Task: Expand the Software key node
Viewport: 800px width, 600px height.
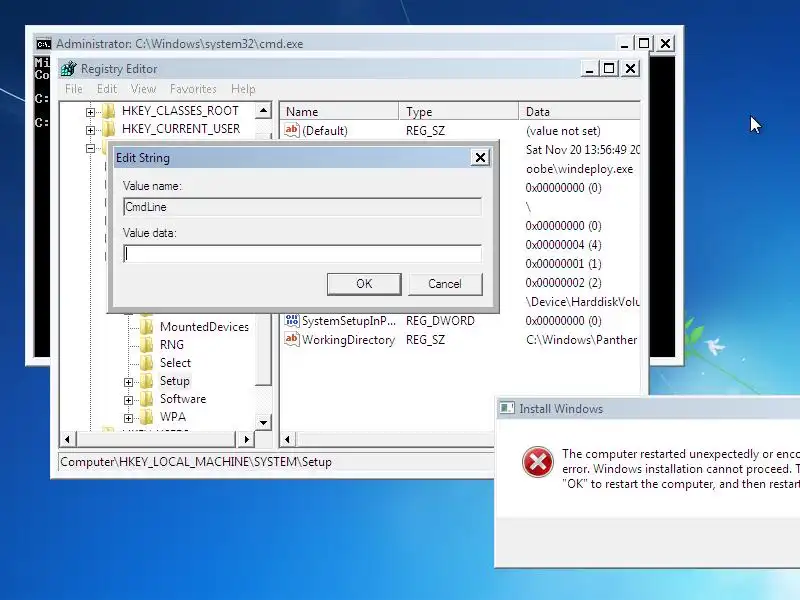Action: point(129,399)
